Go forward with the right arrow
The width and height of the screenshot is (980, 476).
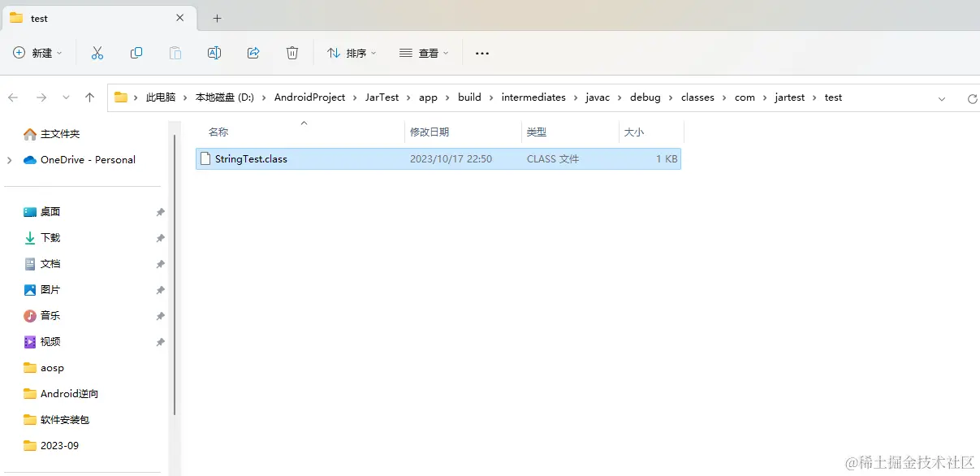[x=41, y=97]
